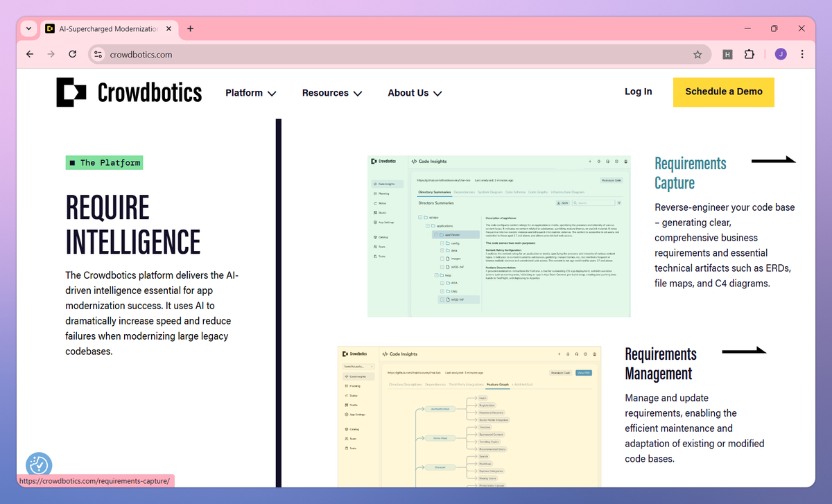Expand the Platform dropdown menu
The height and width of the screenshot is (504, 832).
tap(251, 93)
